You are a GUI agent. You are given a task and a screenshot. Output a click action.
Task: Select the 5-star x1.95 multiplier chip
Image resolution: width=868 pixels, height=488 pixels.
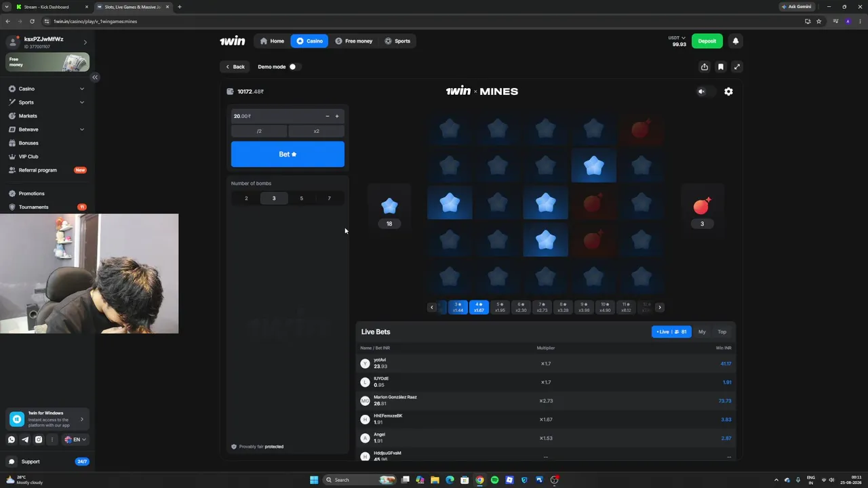(500, 307)
